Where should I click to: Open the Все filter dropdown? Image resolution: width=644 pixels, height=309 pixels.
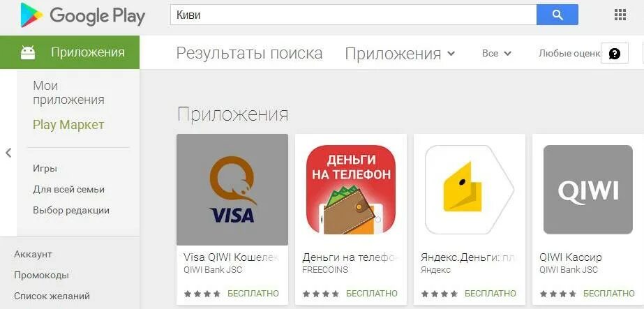click(497, 53)
